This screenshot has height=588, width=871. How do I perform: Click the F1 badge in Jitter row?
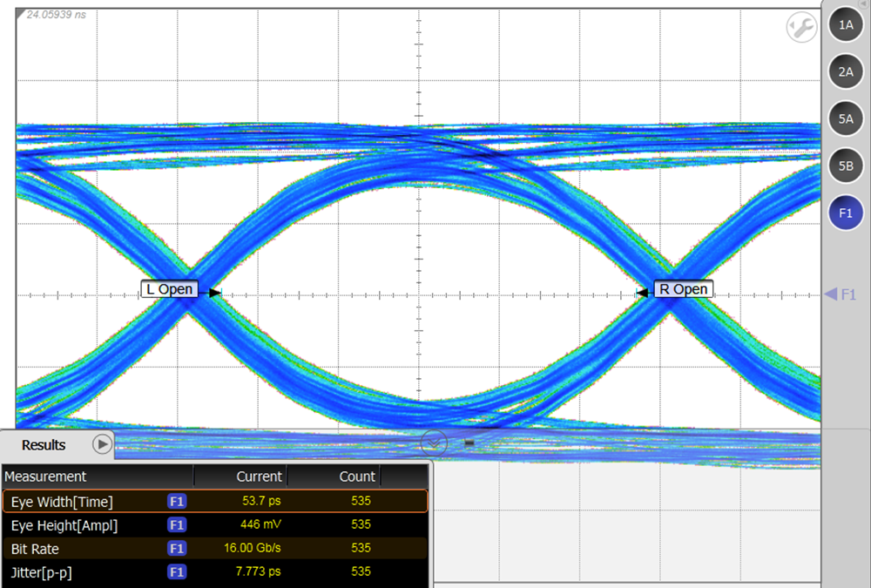pos(177,572)
